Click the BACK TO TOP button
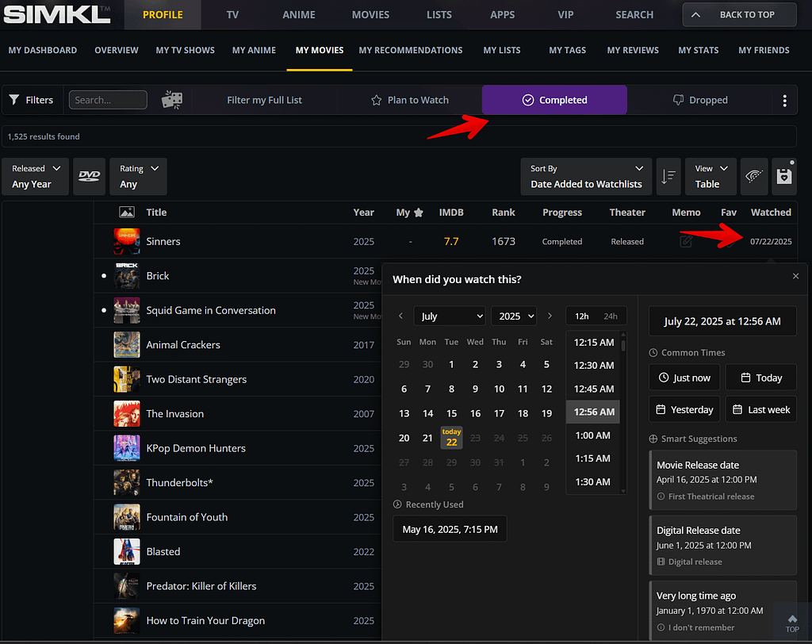Viewport: 812px width, 644px height. pyautogui.click(x=740, y=14)
